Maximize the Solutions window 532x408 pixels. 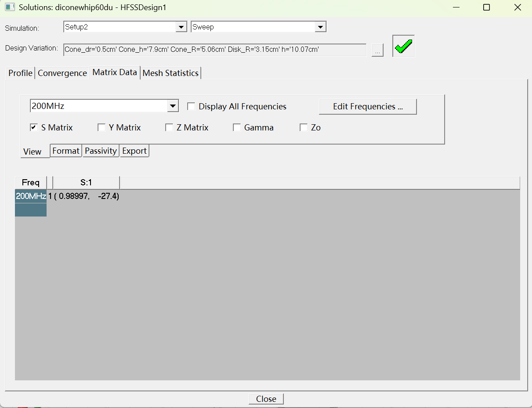(486, 7)
